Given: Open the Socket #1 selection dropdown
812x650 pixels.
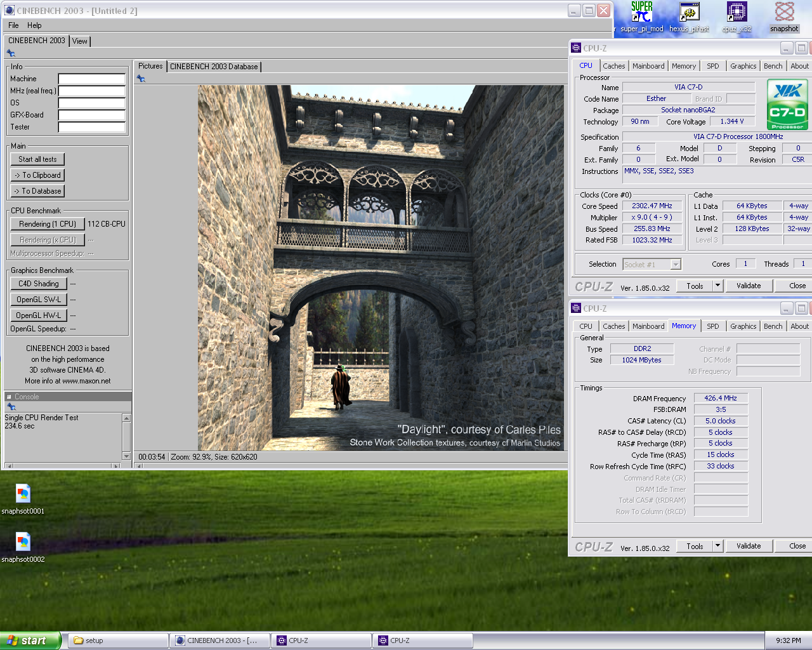Looking at the screenshot, I should [x=652, y=265].
